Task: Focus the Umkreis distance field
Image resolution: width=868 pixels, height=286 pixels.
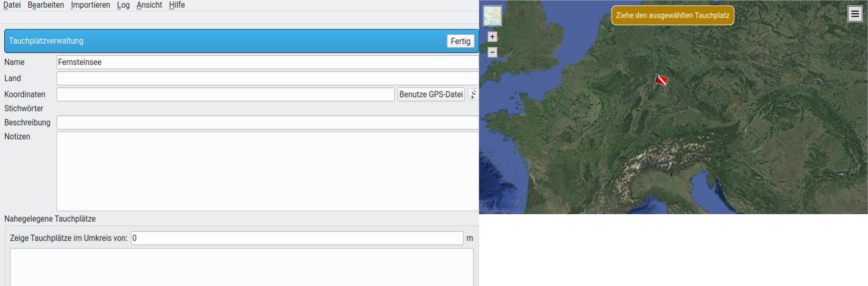Action: coord(297,238)
